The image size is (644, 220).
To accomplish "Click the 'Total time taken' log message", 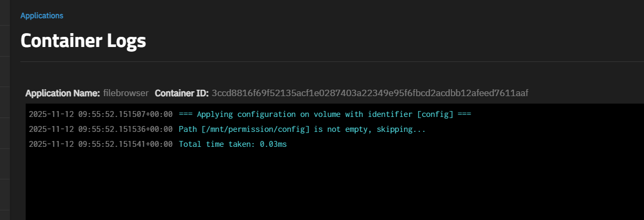I will click(217, 144).
